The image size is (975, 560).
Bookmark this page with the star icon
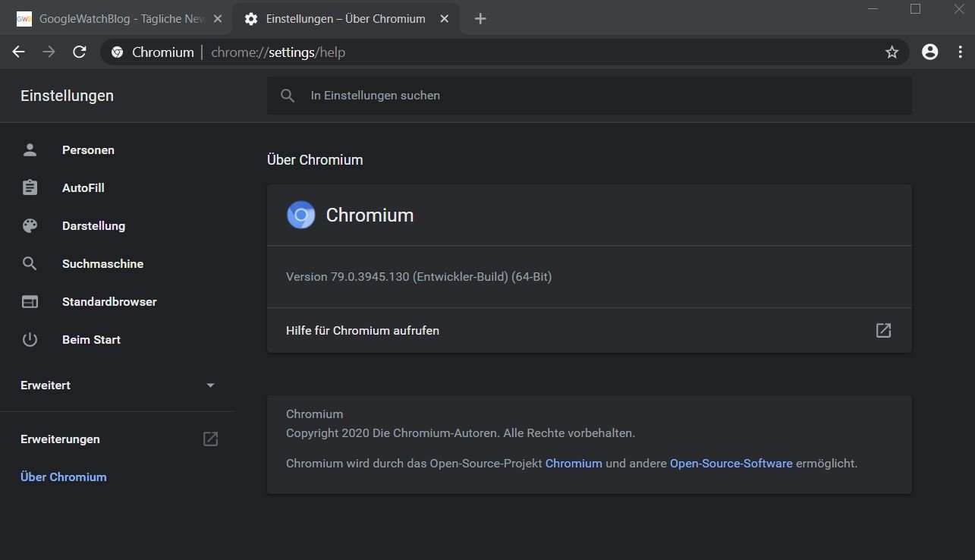[x=892, y=52]
